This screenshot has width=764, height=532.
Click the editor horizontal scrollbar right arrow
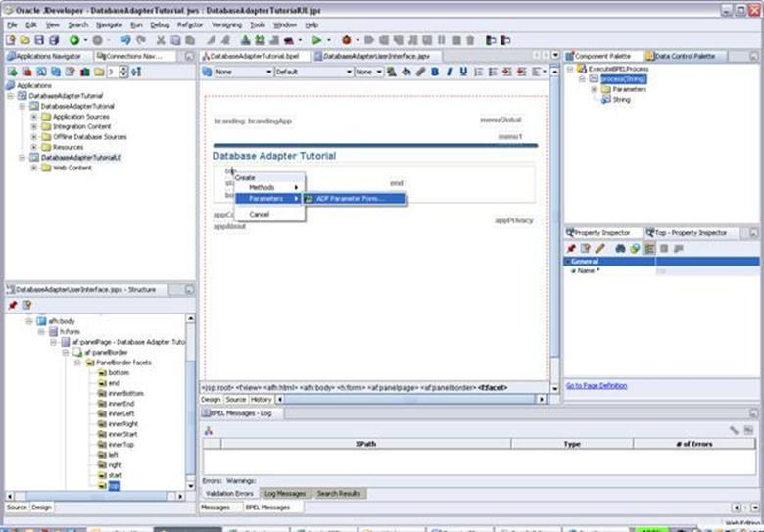point(542,400)
